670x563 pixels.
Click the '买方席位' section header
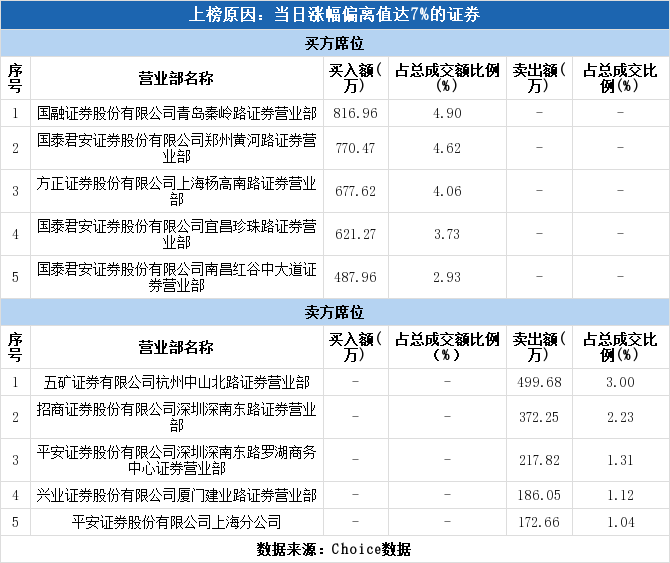[334, 43]
